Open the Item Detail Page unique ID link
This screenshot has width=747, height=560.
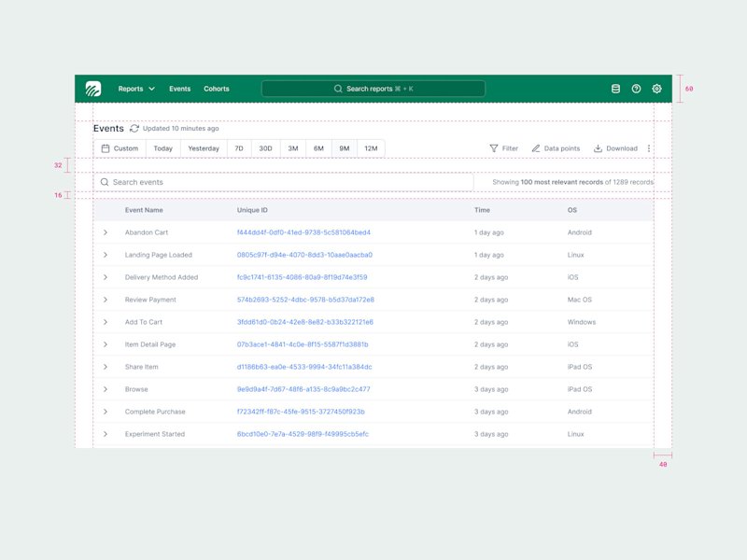303,344
